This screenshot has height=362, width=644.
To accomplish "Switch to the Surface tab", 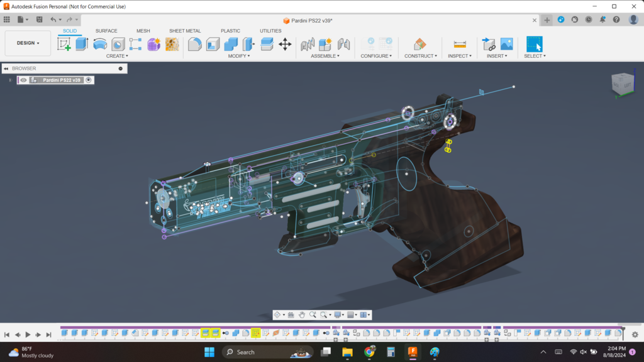I will (106, 30).
